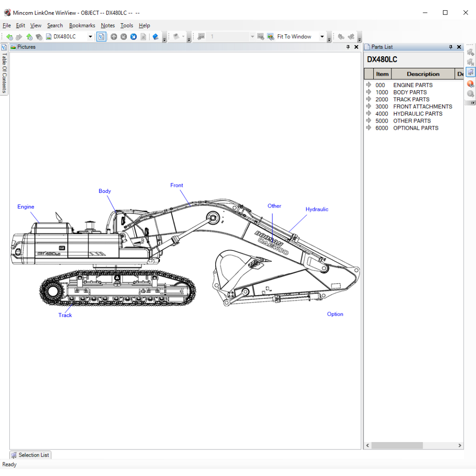
Task: Toggle the hotspot highlight picture icon
Action: tap(101, 36)
